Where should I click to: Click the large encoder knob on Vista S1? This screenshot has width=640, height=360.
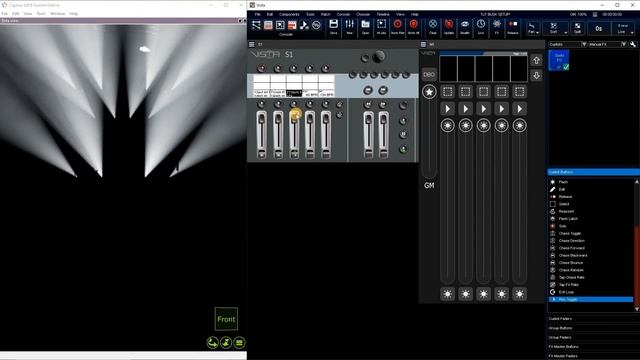click(x=379, y=57)
